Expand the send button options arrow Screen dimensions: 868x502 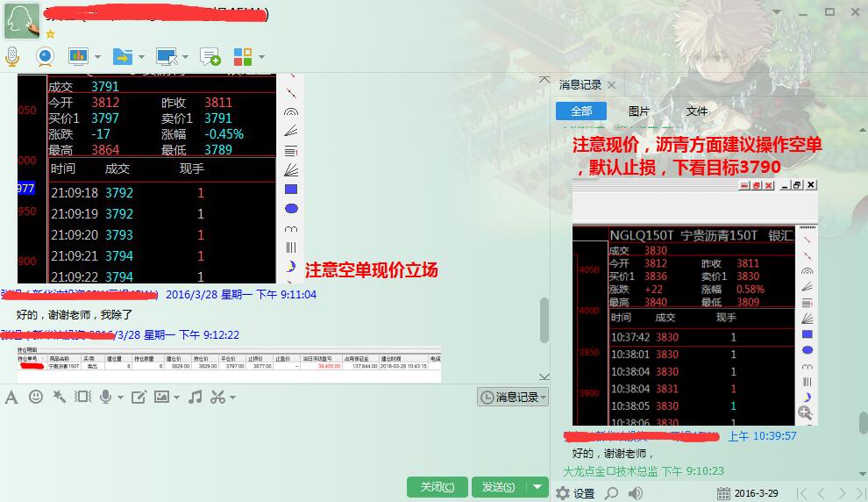(537, 487)
